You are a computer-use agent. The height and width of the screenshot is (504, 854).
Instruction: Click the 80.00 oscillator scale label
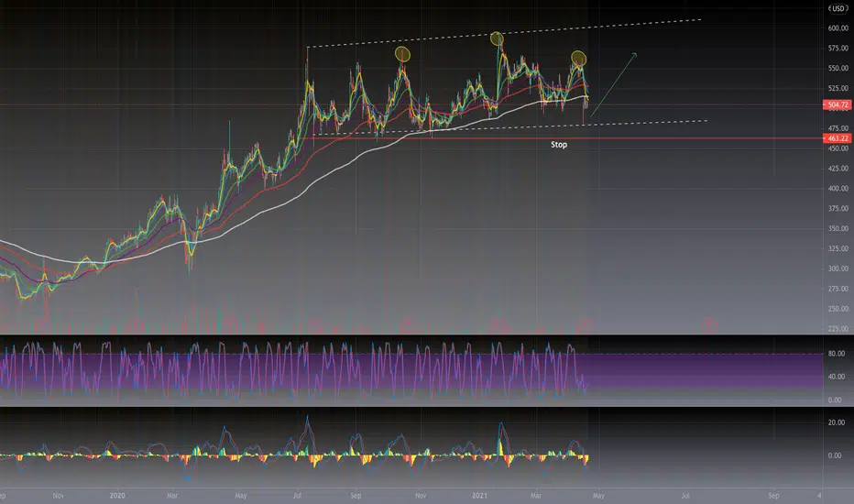tap(836, 354)
